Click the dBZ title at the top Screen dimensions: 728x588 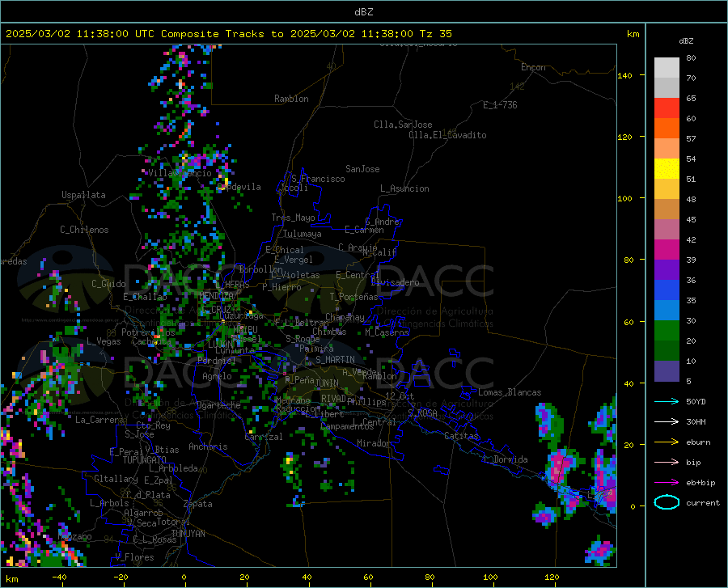point(363,12)
